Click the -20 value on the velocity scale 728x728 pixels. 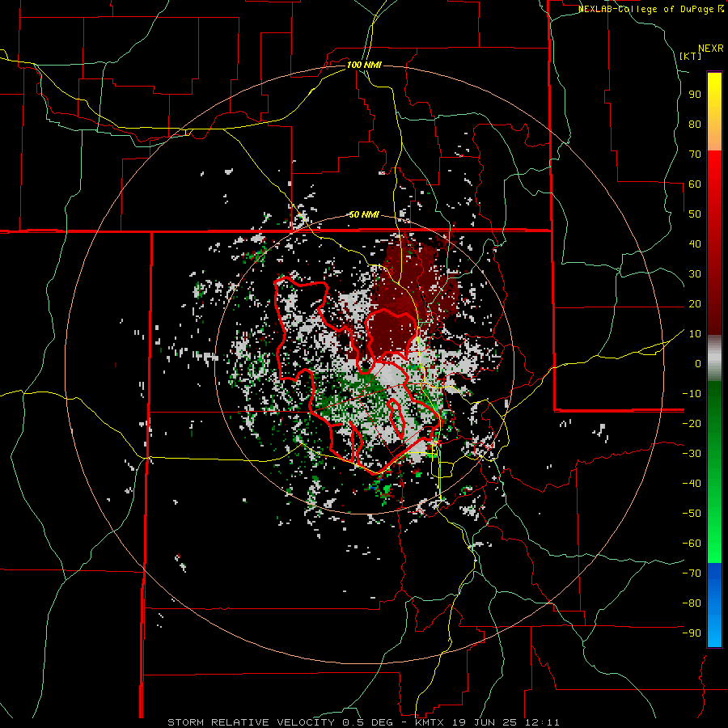pyautogui.click(x=692, y=423)
